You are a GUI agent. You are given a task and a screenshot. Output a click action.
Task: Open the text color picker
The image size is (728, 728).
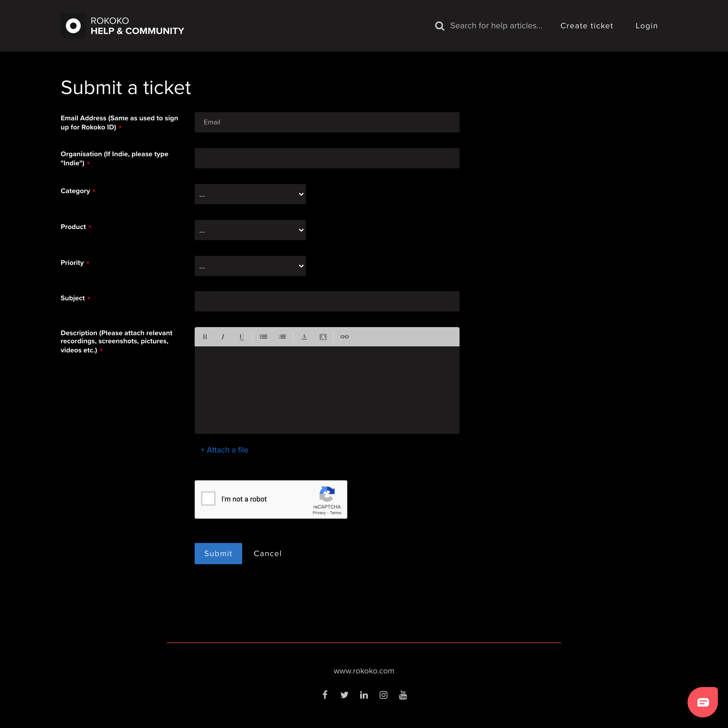point(304,337)
